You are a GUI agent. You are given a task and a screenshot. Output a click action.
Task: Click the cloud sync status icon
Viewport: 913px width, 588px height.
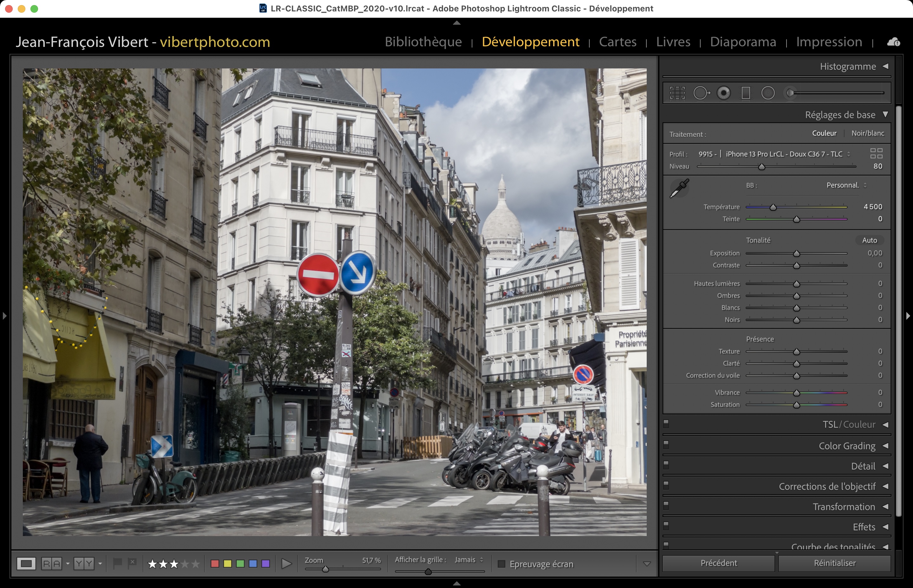(893, 42)
